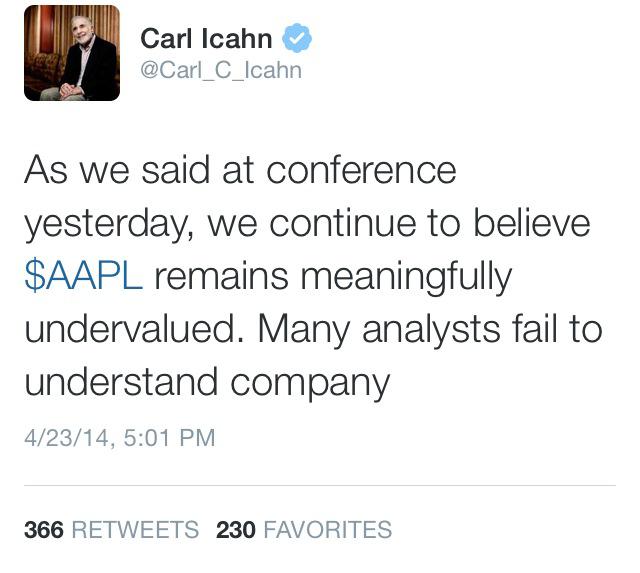Click the divider line above retweet stats
Viewport: 640px width, 573px height.
pyautogui.click(x=320, y=486)
